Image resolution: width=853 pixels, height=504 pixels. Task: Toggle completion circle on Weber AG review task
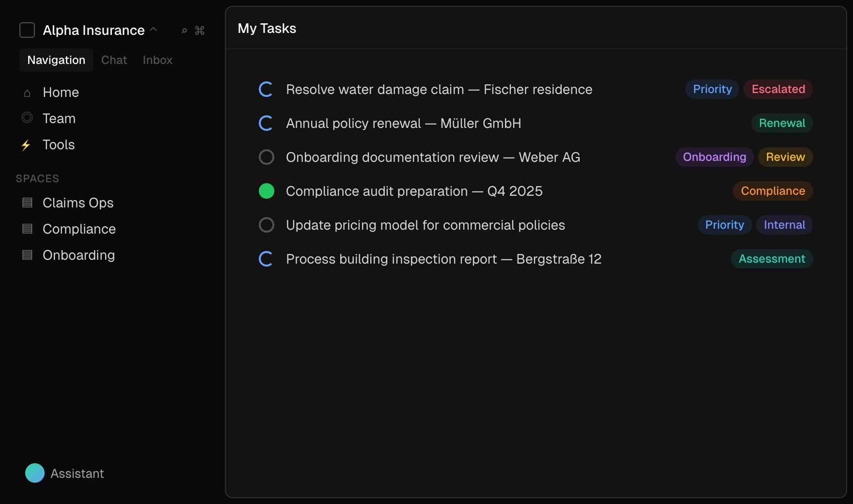266,157
